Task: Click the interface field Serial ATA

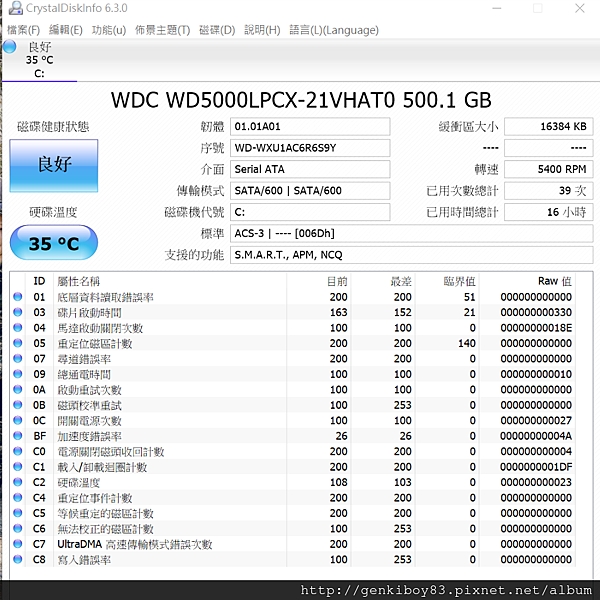Action: 310,169
